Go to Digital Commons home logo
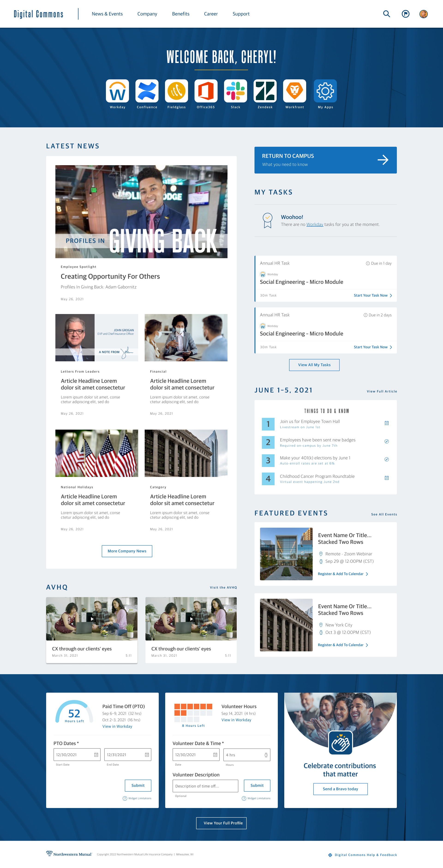Viewport: 443px width, 868px height. click(38, 14)
